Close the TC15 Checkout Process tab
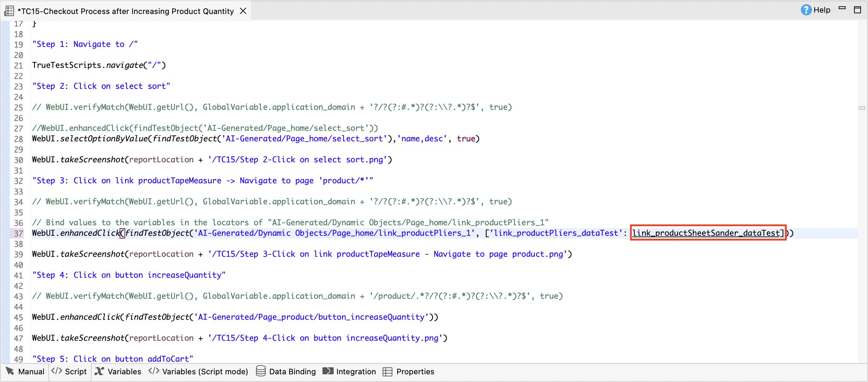This screenshot has width=868, height=382. 243,11
